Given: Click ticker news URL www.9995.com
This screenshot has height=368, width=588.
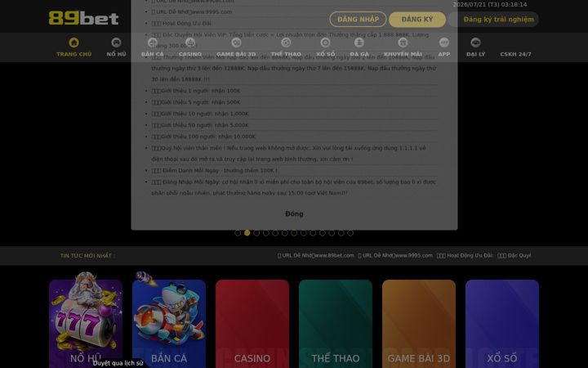Looking at the screenshot, I should [395, 255].
